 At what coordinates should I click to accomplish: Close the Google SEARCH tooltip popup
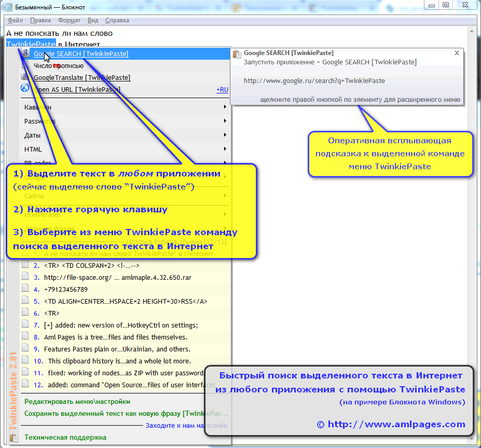point(457,53)
